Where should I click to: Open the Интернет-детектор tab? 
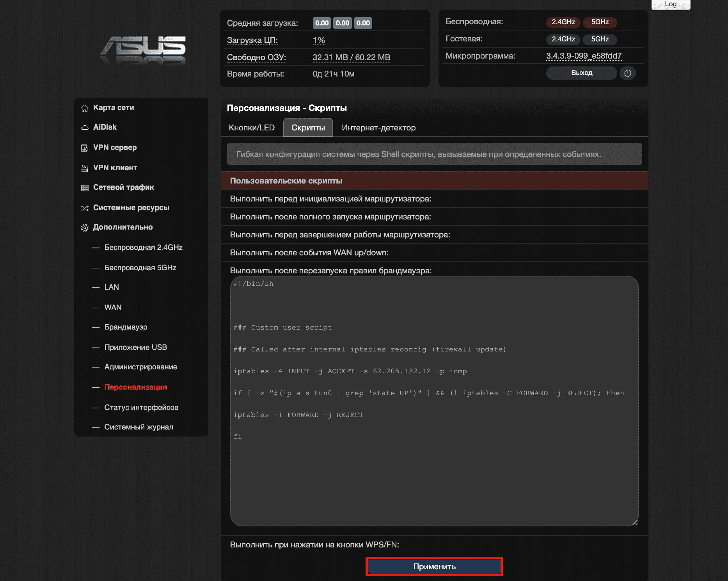coord(378,127)
